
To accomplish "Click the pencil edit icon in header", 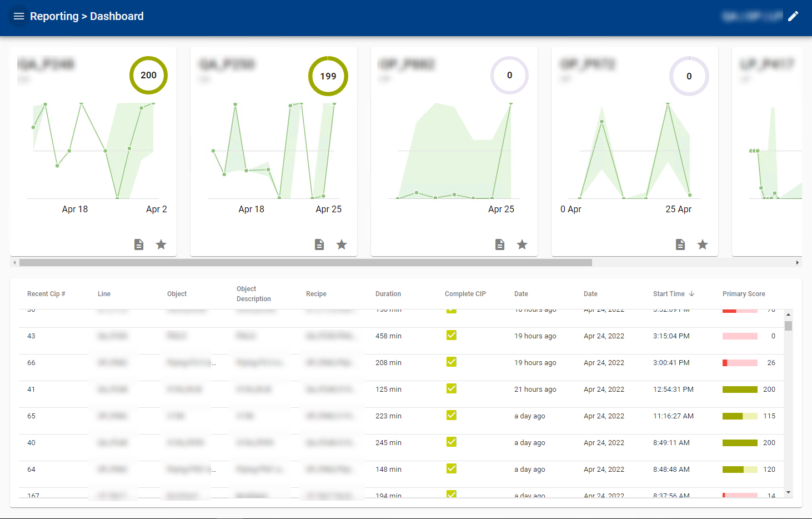I will tap(793, 16).
